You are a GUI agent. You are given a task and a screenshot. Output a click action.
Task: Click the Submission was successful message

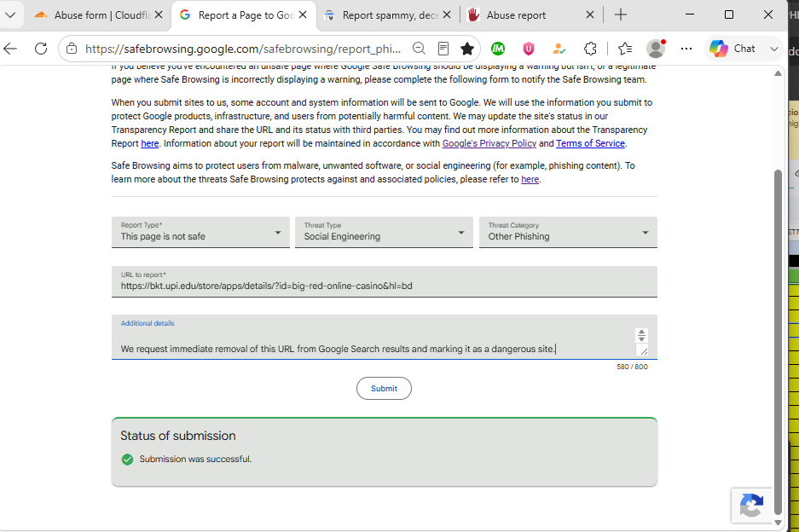pyautogui.click(x=195, y=460)
